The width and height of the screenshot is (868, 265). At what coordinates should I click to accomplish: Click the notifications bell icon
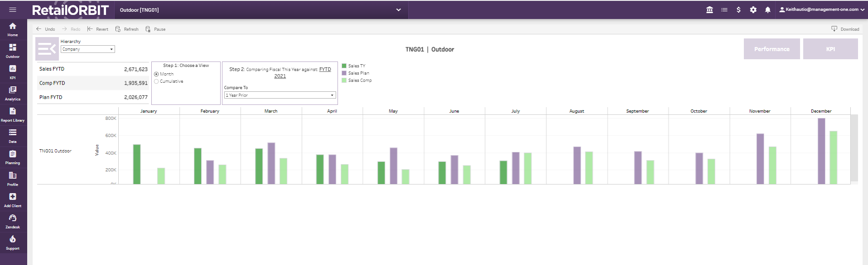pyautogui.click(x=767, y=9)
